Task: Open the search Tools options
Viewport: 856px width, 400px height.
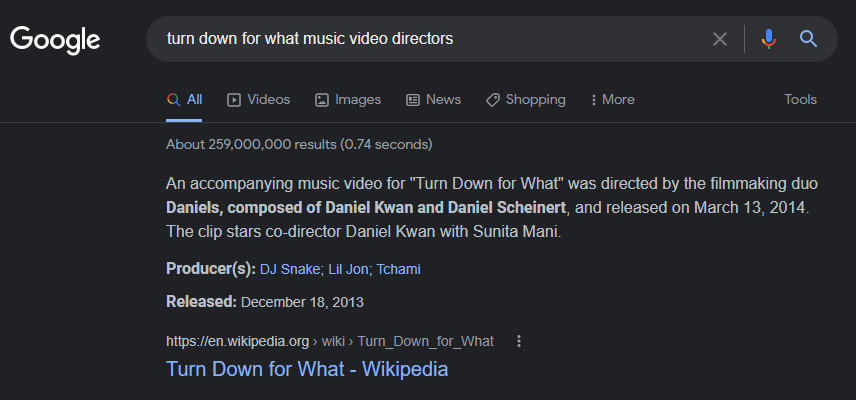Action: point(800,99)
